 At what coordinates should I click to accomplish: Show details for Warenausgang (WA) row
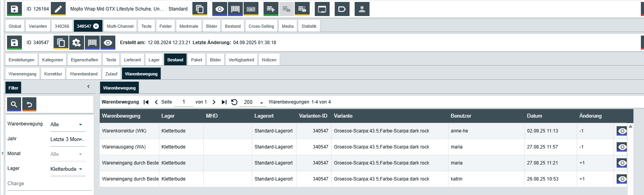[x=622, y=147]
